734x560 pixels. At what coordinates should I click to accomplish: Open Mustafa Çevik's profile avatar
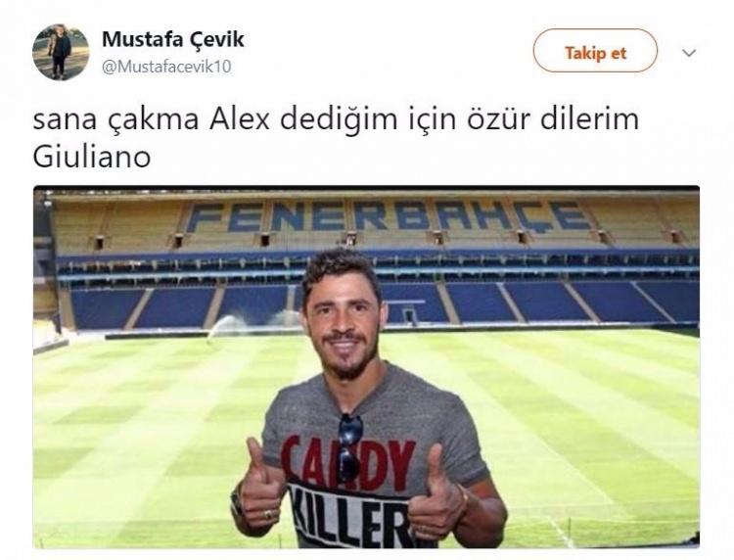click(61, 52)
